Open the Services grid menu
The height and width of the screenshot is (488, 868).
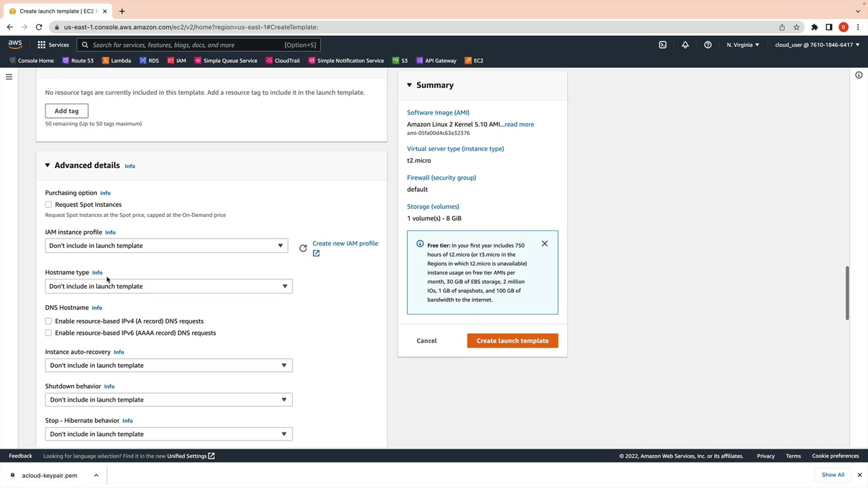[53, 45]
